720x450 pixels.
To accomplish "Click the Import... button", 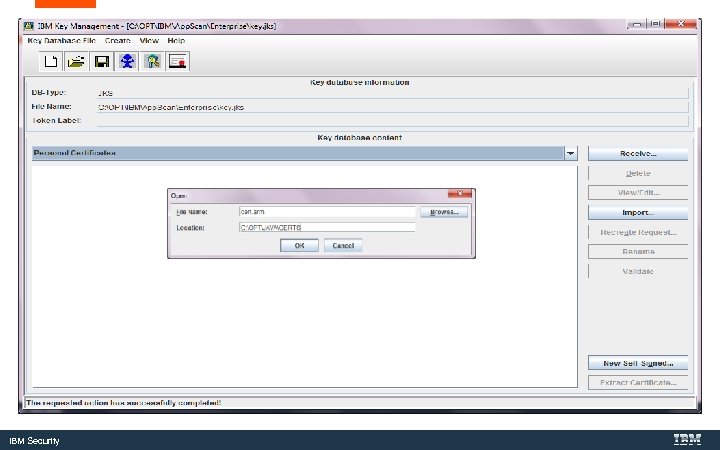I will pos(638,213).
